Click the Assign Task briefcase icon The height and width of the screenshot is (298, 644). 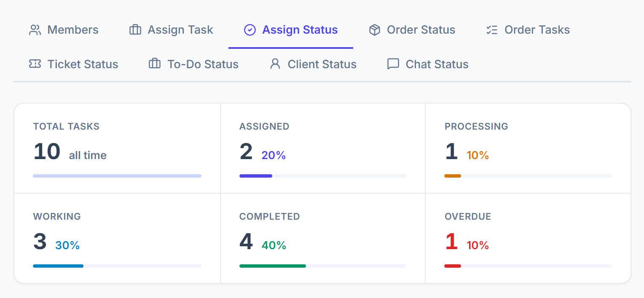135,30
